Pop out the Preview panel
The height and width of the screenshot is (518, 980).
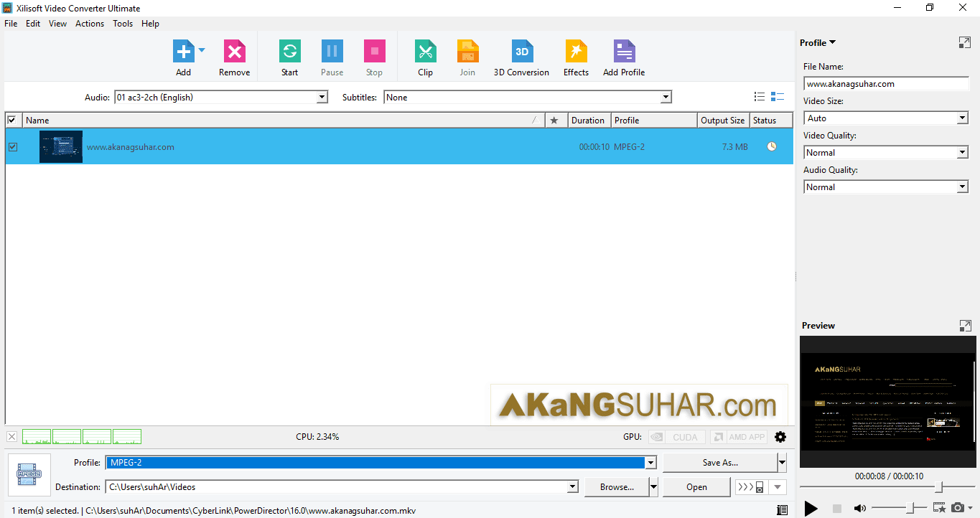click(x=965, y=326)
